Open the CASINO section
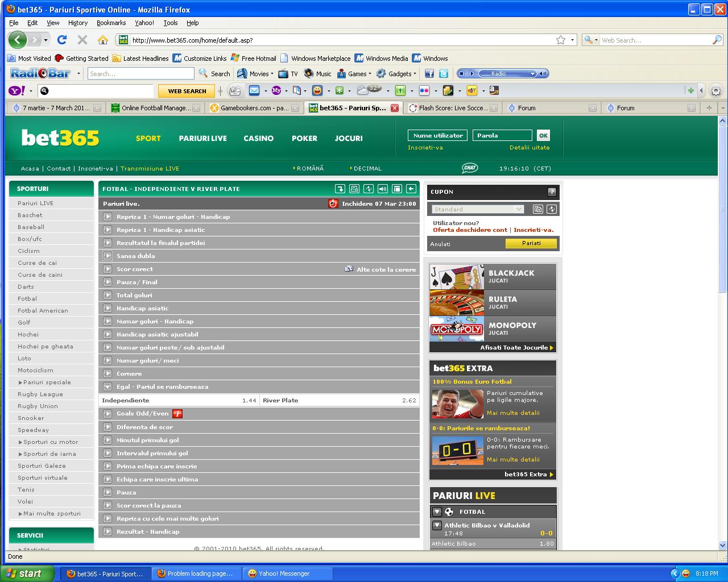This screenshot has width=728, height=582. pos(259,138)
